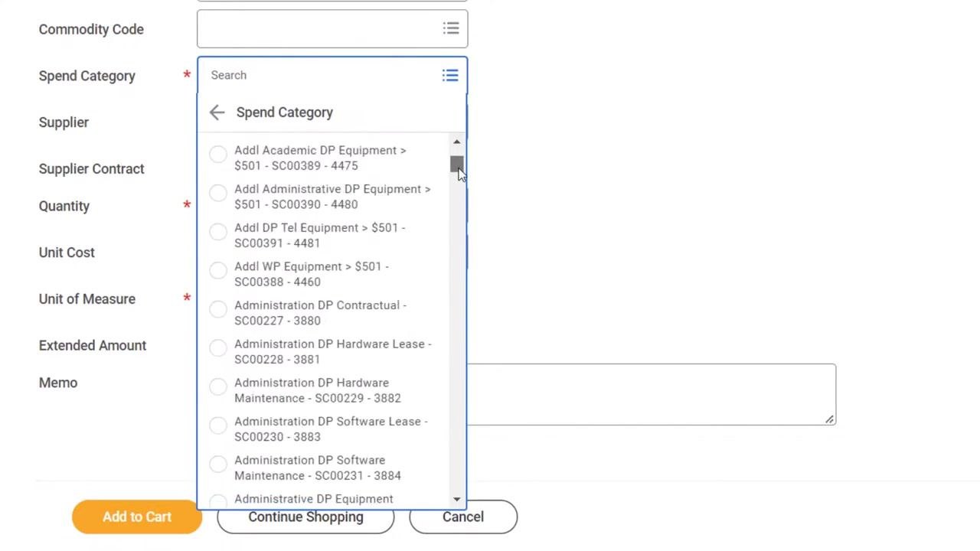This screenshot has height=551, width=980.
Task: Click the 'Commodity Code' field label
Action: pyautogui.click(x=91, y=29)
